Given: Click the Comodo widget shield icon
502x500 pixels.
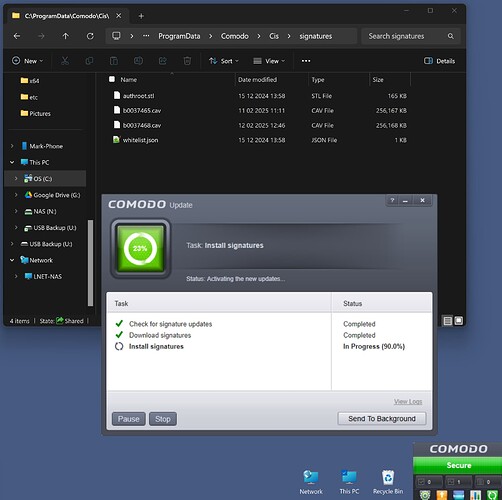Looking at the screenshot, I should [425, 495].
